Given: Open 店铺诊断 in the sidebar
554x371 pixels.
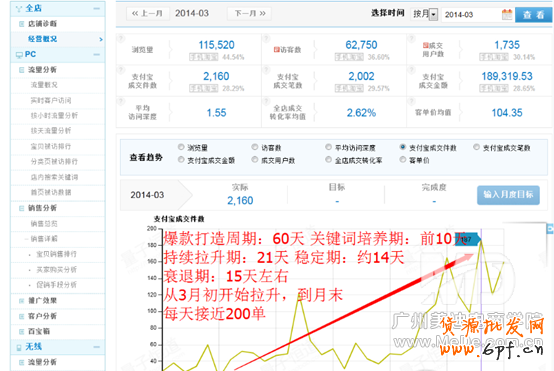Looking at the screenshot, I should [x=42, y=24].
